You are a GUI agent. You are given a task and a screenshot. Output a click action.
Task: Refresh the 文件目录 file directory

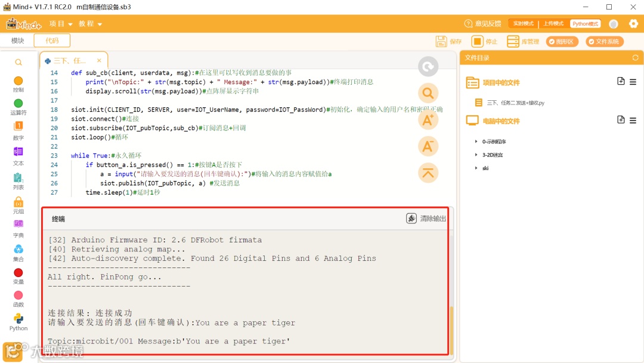point(636,57)
